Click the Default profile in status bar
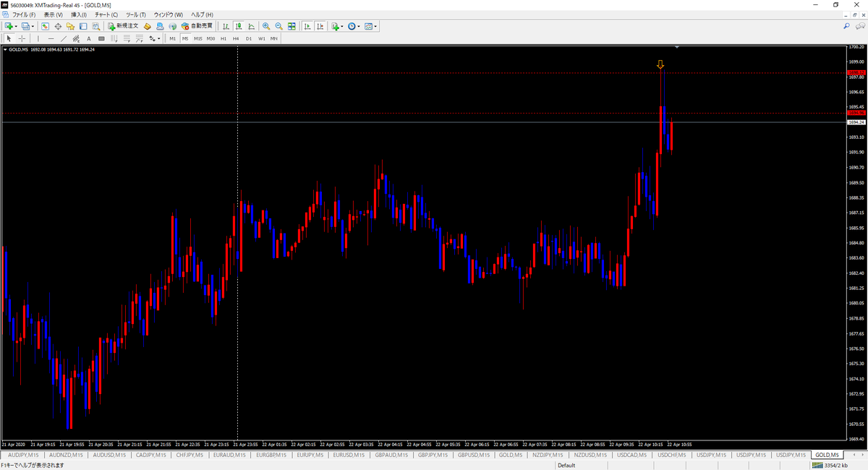The image size is (868, 470). point(566,466)
